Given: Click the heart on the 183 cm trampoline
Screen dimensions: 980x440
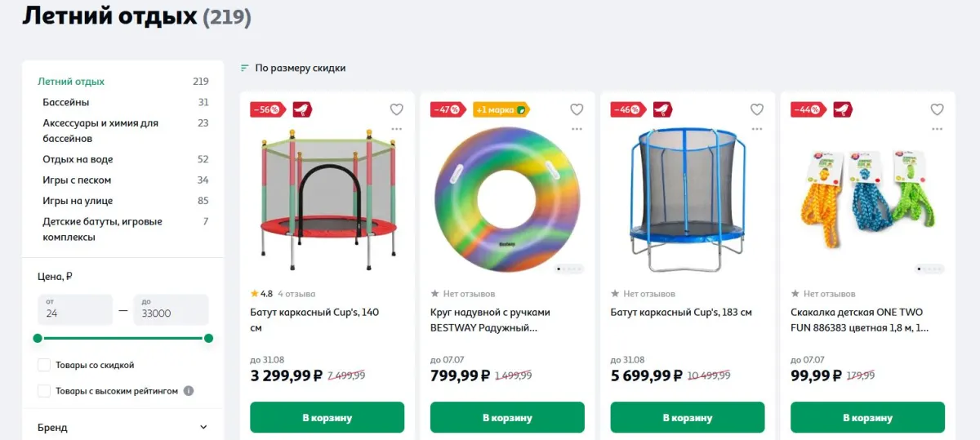Looking at the screenshot, I should 757,109.
